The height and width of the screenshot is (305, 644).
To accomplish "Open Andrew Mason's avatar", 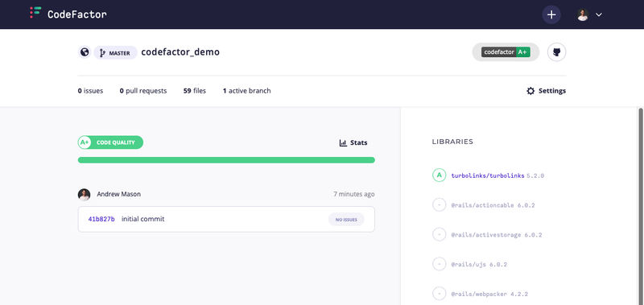I will [x=85, y=195].
